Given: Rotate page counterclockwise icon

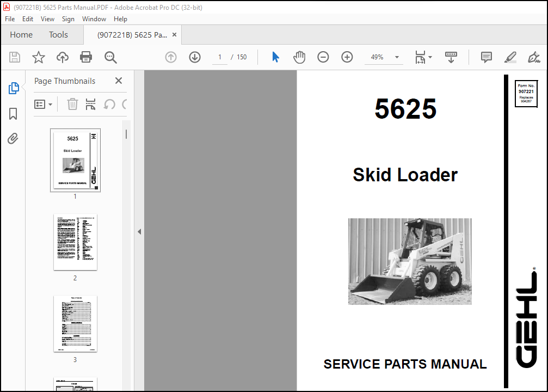Looking at the screenshot, I should coord(109,104).
